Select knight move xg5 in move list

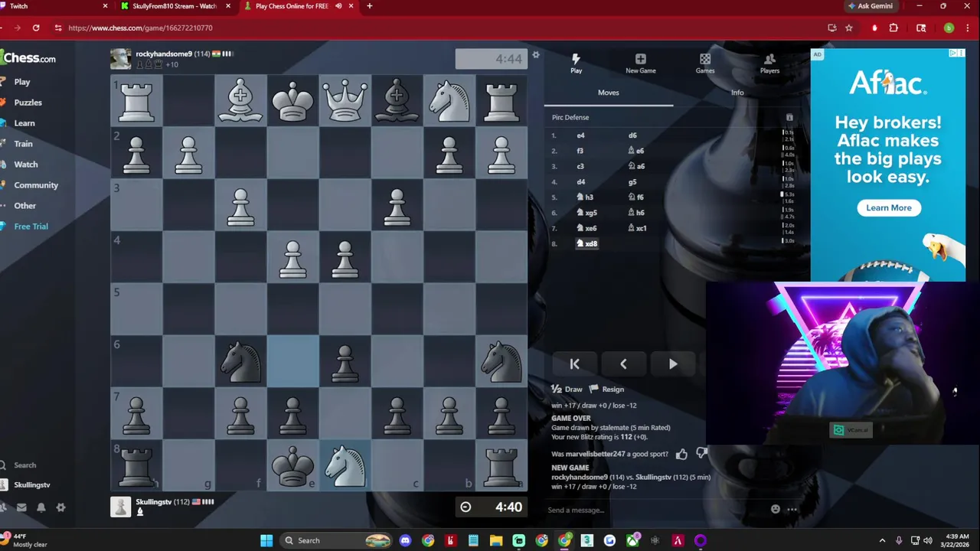(x=586, y=213)
